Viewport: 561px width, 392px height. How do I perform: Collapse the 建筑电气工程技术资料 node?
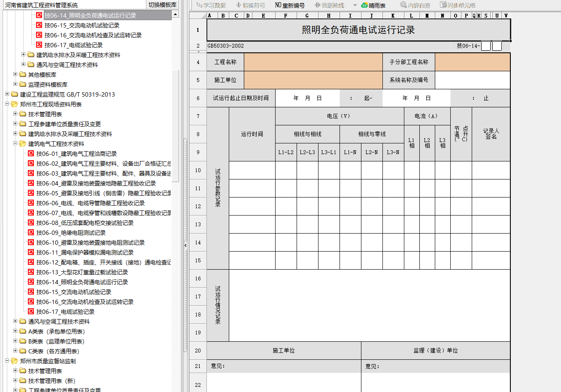[x=15, y=143]
